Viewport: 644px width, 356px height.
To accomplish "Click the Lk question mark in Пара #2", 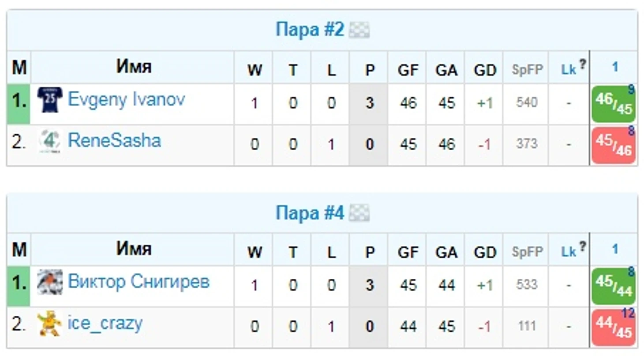I will (x=582, y=65).
